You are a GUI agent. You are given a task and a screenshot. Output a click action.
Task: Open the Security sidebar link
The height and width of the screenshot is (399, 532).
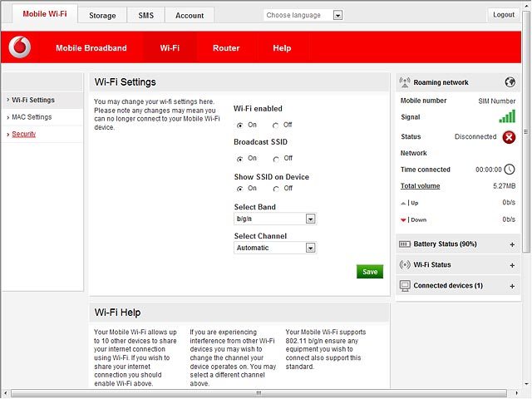(x=24, y=134)
